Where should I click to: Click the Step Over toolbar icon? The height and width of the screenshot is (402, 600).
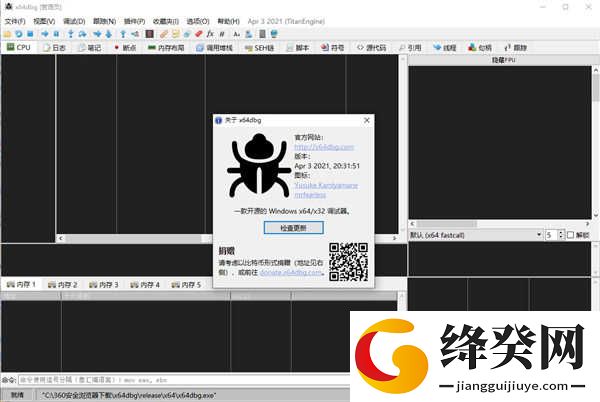(82, 34)
